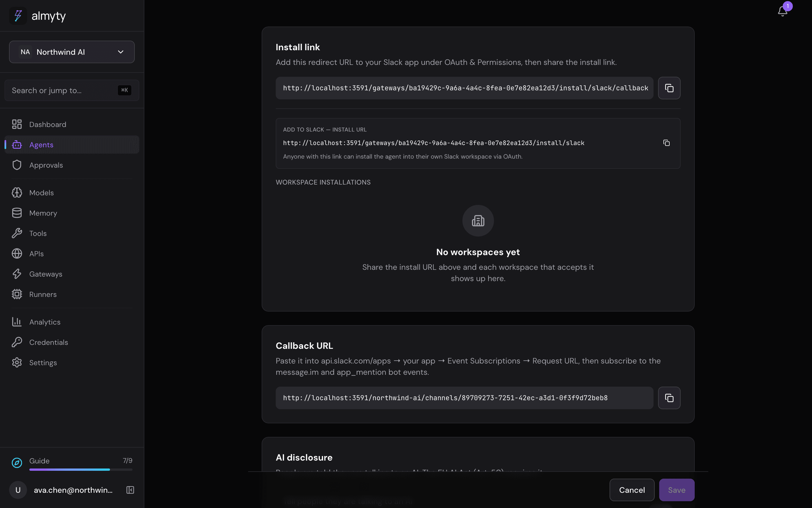Open the Analytics menu label

[45, 322]
